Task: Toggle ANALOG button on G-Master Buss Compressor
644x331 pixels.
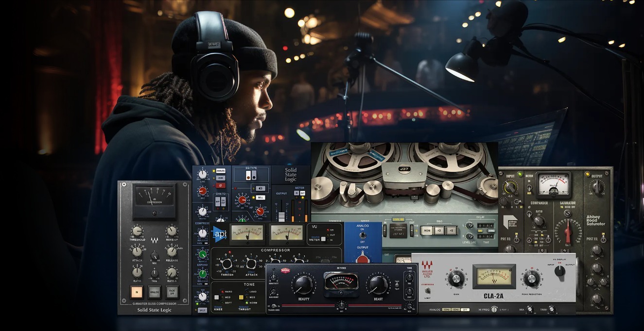Action: [x=155, y=292]
